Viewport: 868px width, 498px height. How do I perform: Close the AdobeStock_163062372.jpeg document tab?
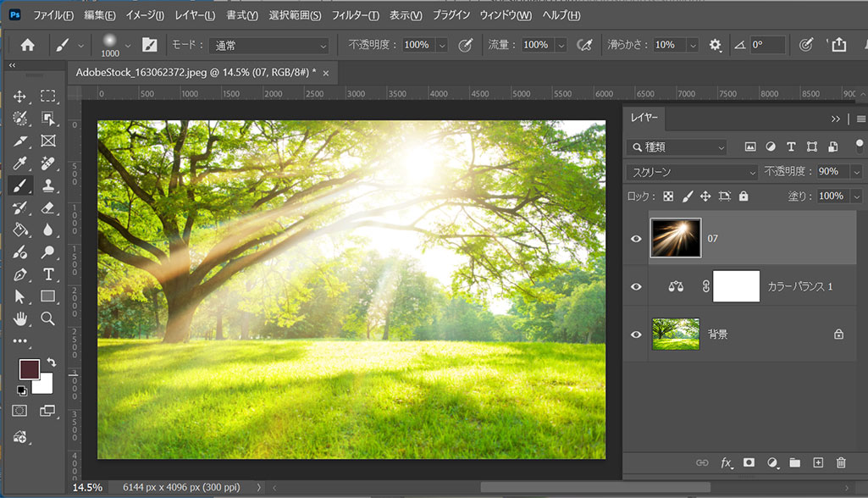click(x=326, y=73)
